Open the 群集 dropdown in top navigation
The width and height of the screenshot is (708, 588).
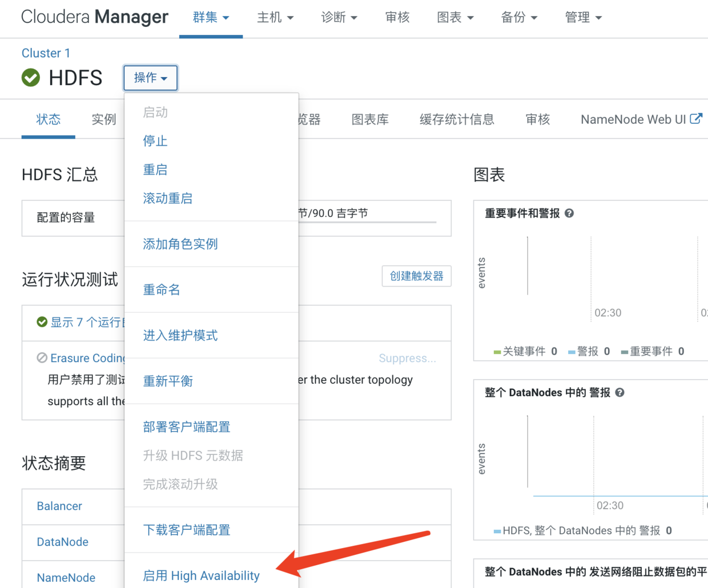pyautogui.click(x=211, y=18)
